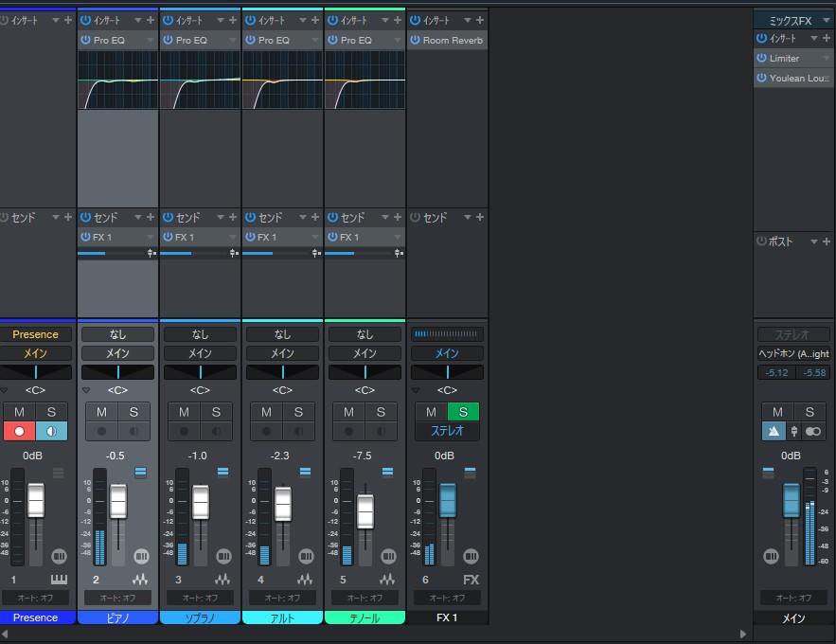Viewport: 836px width, 644px height.
Task: Click the メイン output button on ソプラノ
Action: [x=200, y=351]
